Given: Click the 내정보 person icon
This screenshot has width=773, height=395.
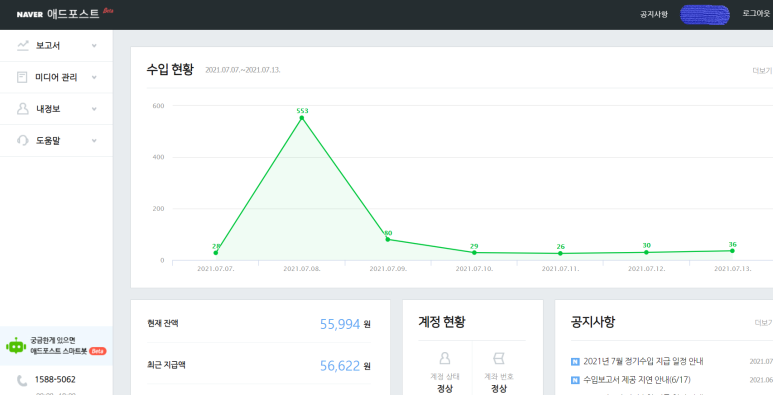Looking at the screenshot, I should [x=22, y=109].
